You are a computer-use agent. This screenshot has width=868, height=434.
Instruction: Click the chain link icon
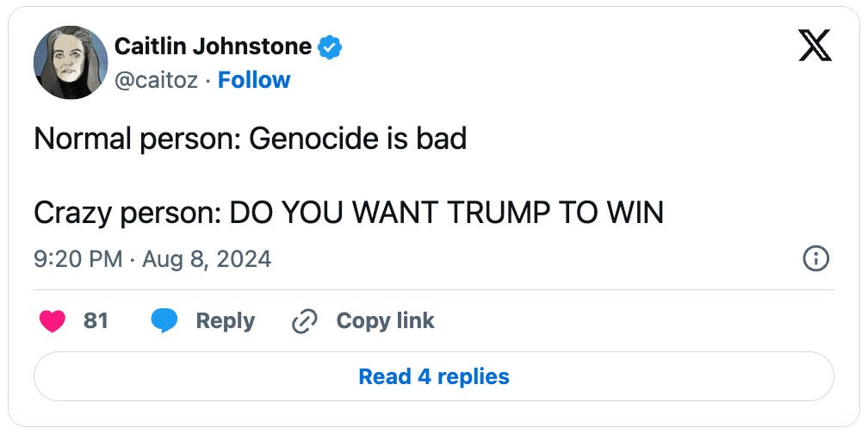click(305, 321)
